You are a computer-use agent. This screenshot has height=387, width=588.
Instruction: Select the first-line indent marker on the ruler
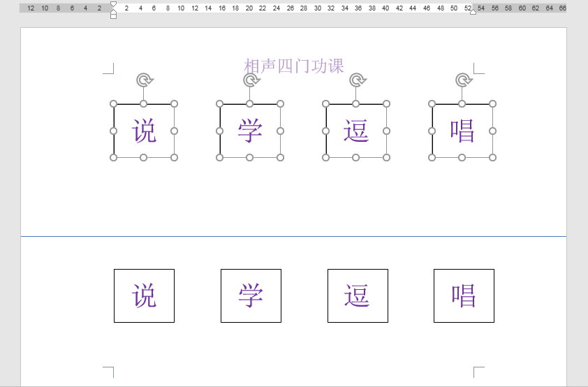coord(113,4)
